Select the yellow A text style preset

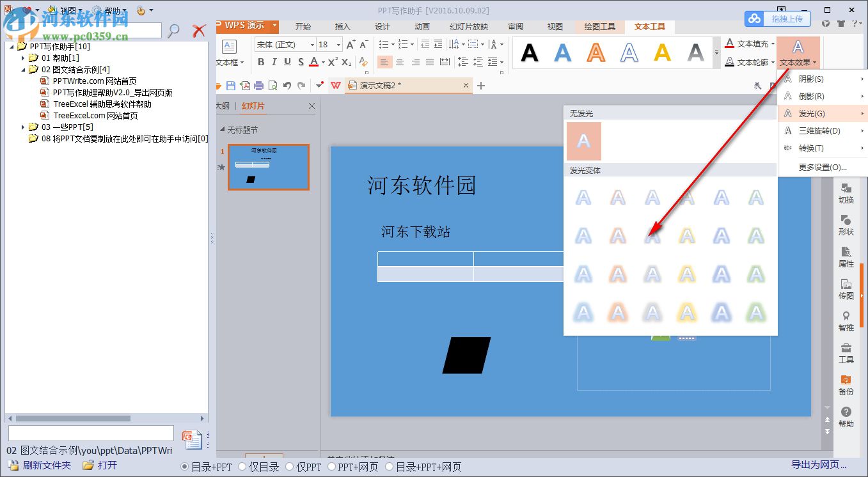coord(663,52)
